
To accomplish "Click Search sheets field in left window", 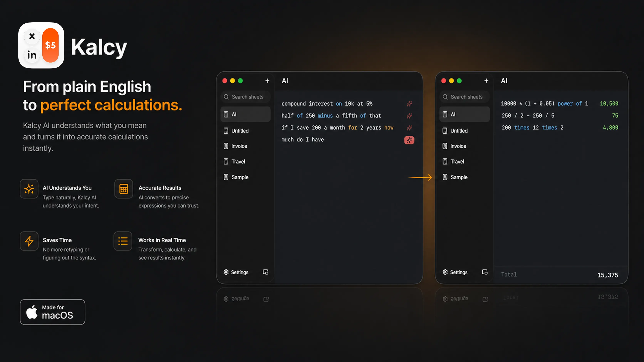I will [x=245, y=97].
